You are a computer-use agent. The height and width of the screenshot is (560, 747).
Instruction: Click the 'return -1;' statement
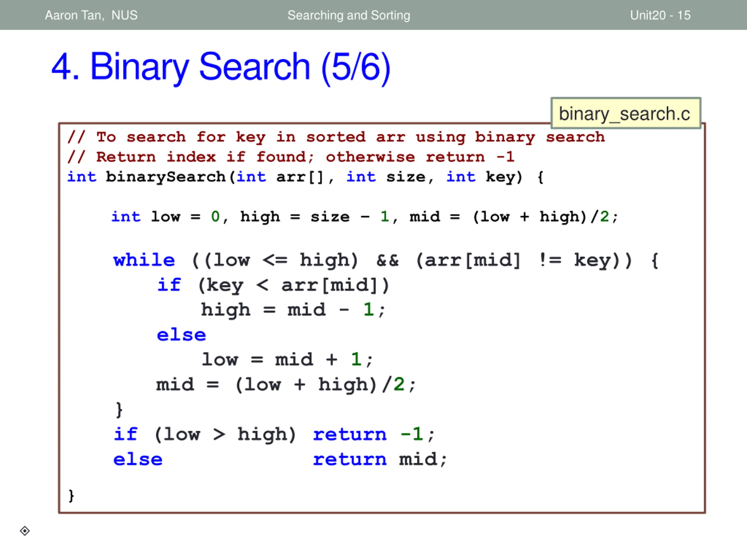pos(373,434)
